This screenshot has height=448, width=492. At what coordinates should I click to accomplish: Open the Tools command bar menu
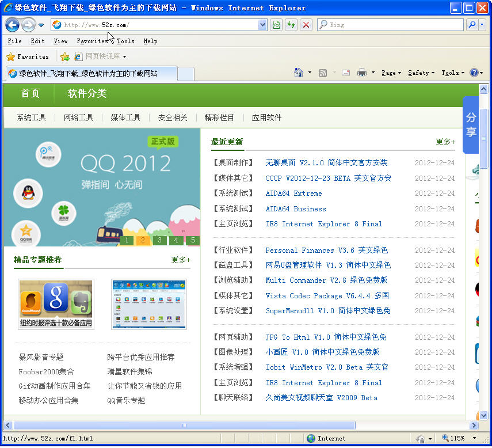click(453, 73)
